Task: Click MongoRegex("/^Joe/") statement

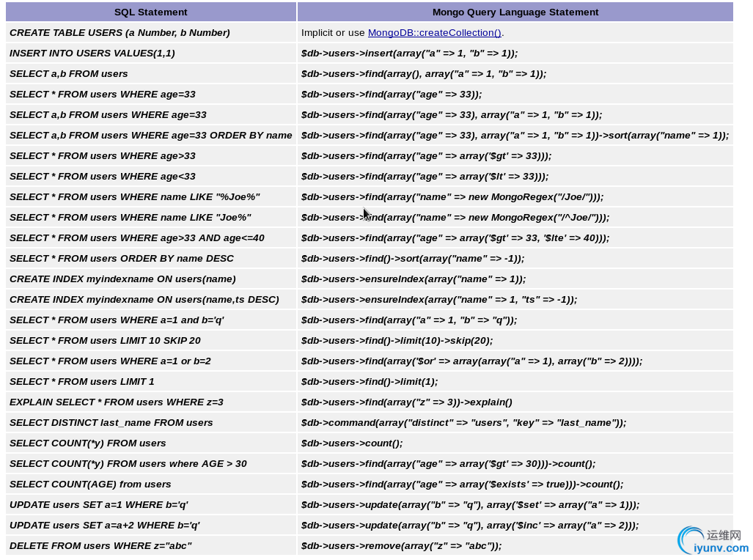Action: coord(515,218)
